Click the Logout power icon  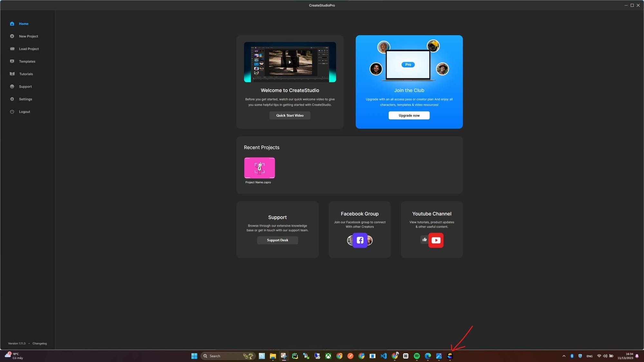(12, 112)
